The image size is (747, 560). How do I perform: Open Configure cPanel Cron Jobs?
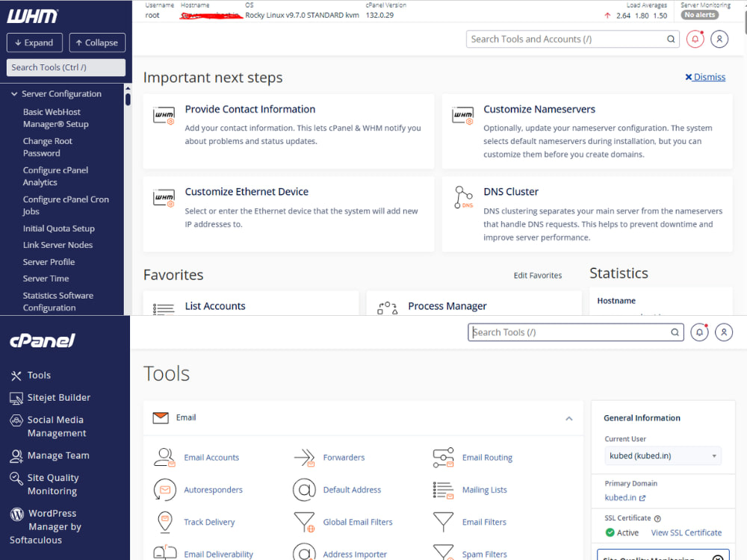coord(66,205)
